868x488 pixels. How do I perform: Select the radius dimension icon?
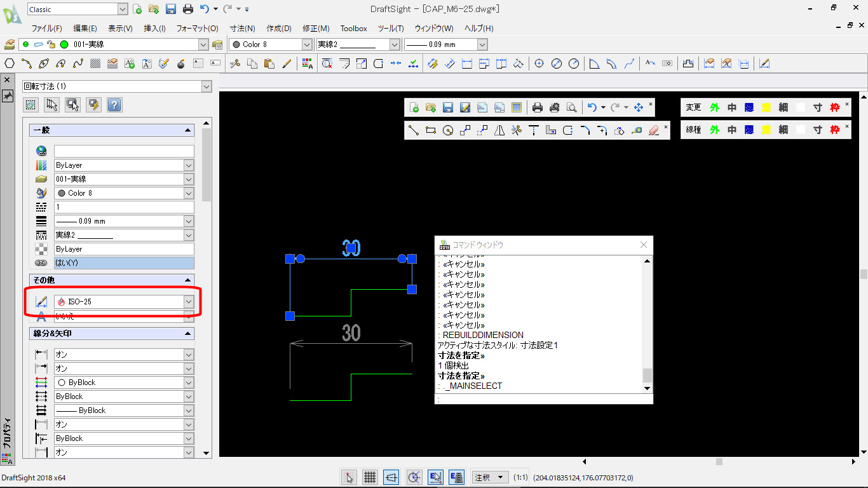tap(574, 64)
